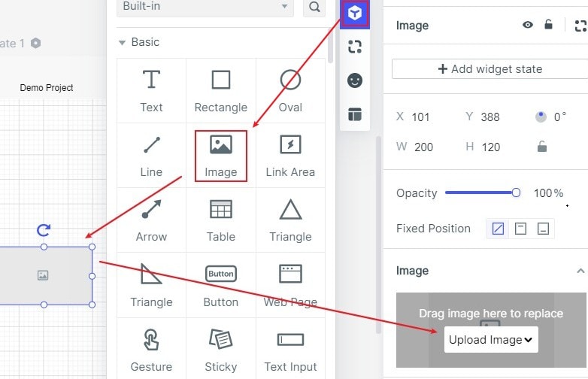
Task: Select no fixed position option
Action: click(498, 229)
